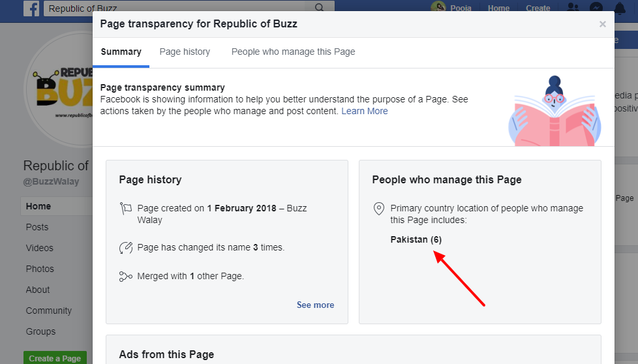This screenshot has width=638, height=364.
Task: Open Videos in the left sidebar
Action: click(40, 248)
